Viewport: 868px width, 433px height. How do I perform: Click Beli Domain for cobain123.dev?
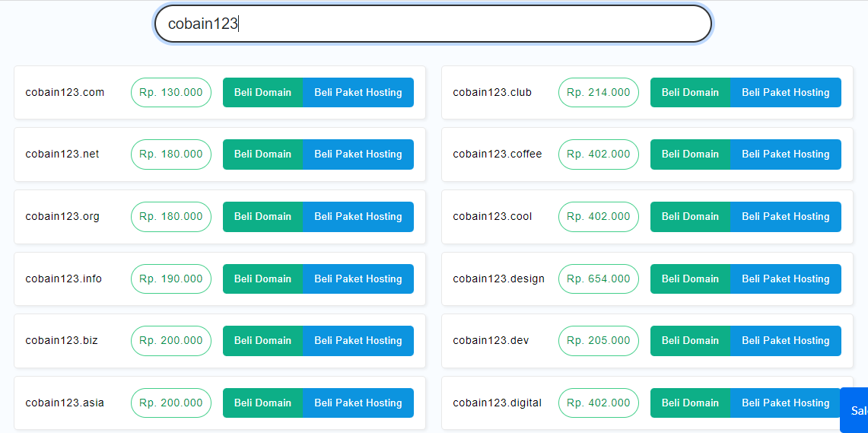690,340
